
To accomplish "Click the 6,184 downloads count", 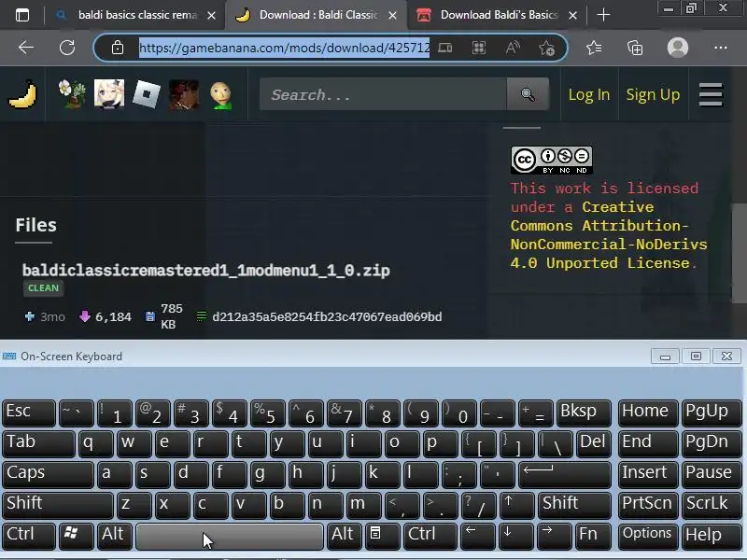I will pyautogui.click(x=113, y=317).
